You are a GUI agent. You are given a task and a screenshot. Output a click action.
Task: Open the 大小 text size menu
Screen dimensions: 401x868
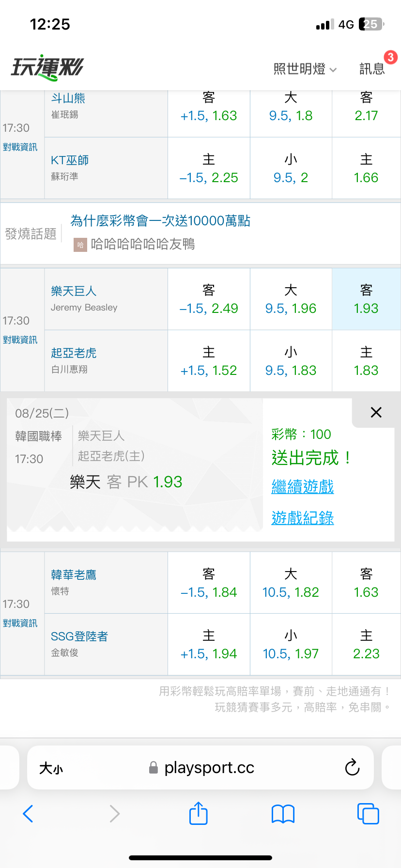point(51,768)
